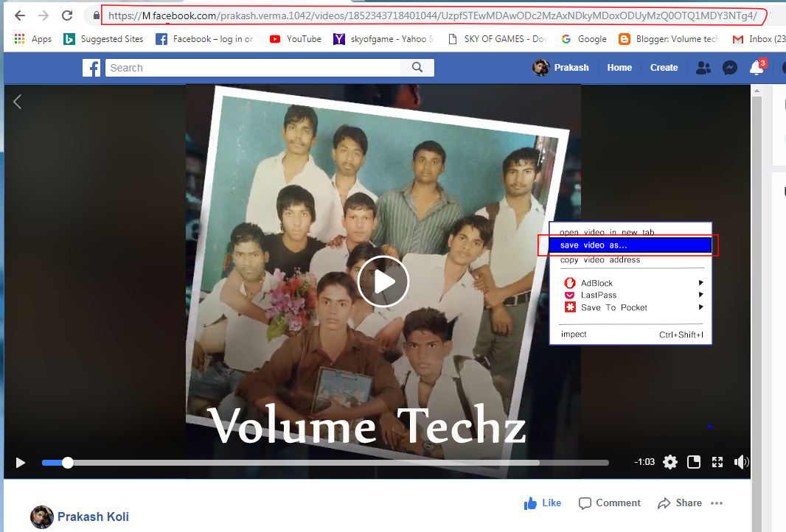Open Facebook Messenger from the top bar

(x=730, y=67)
